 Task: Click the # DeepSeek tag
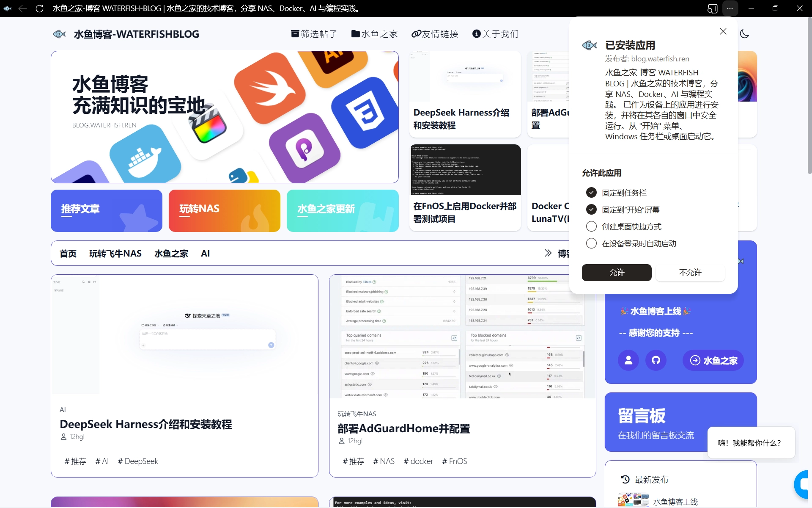(138, 461)
